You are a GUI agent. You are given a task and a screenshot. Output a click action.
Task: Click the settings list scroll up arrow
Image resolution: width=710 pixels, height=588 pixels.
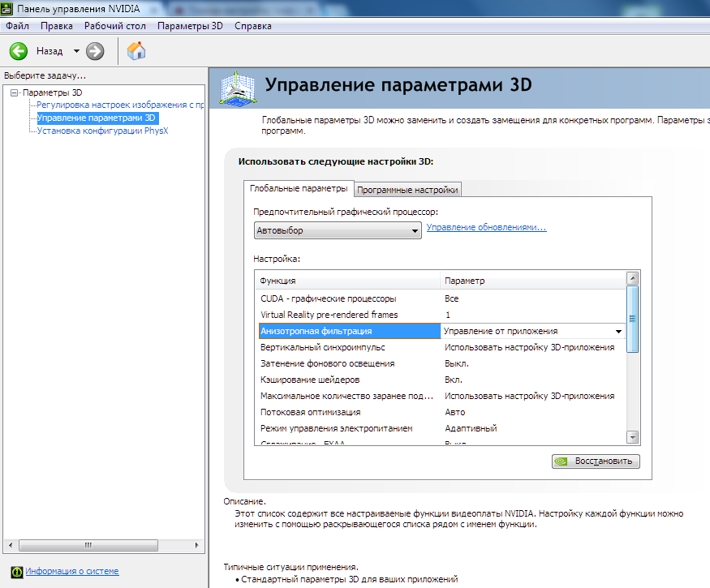633,278
